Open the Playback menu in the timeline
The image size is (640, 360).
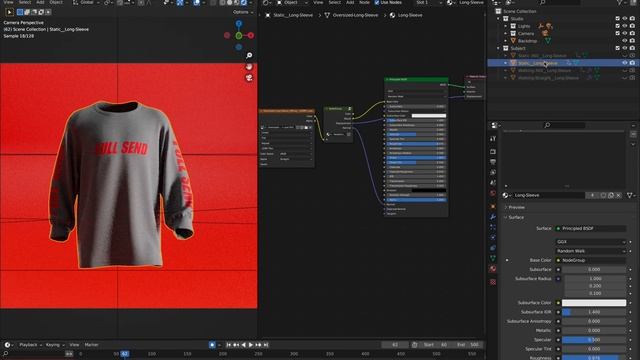(x=31, y=345)
